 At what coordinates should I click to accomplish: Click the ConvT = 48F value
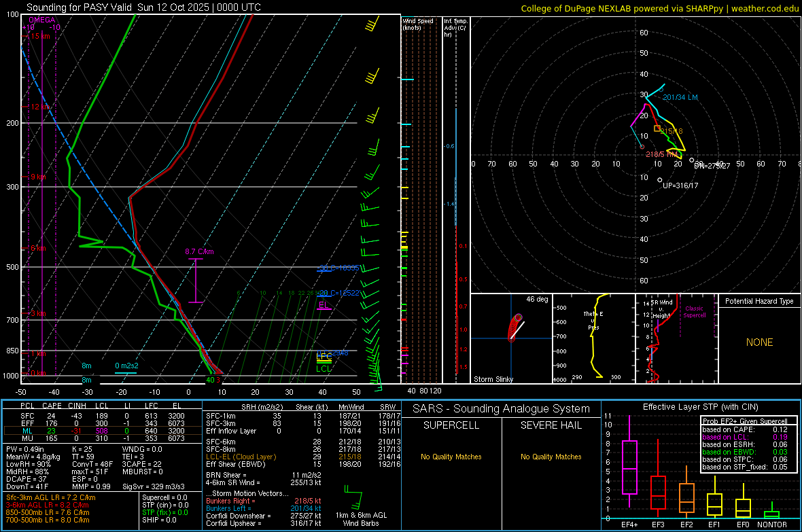[x=92, y=464]
